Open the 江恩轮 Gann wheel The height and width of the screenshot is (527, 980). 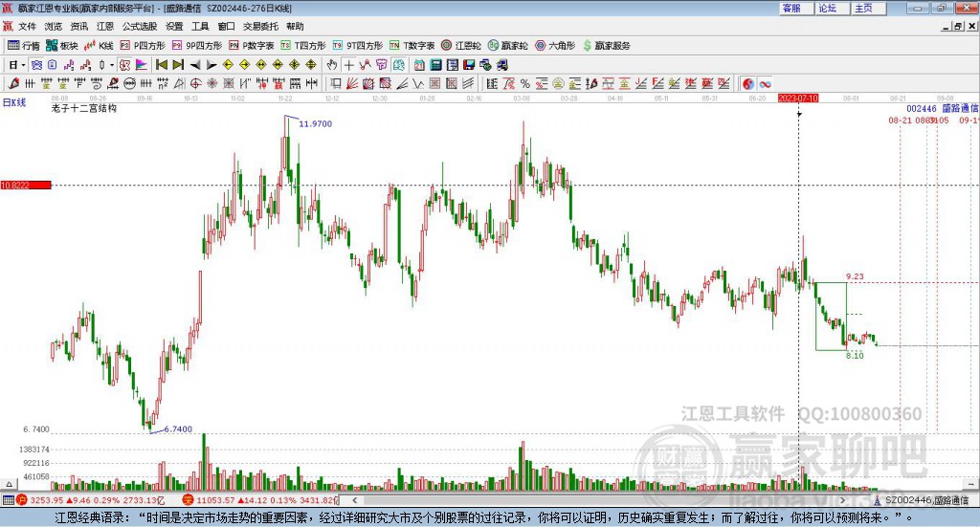461,46
